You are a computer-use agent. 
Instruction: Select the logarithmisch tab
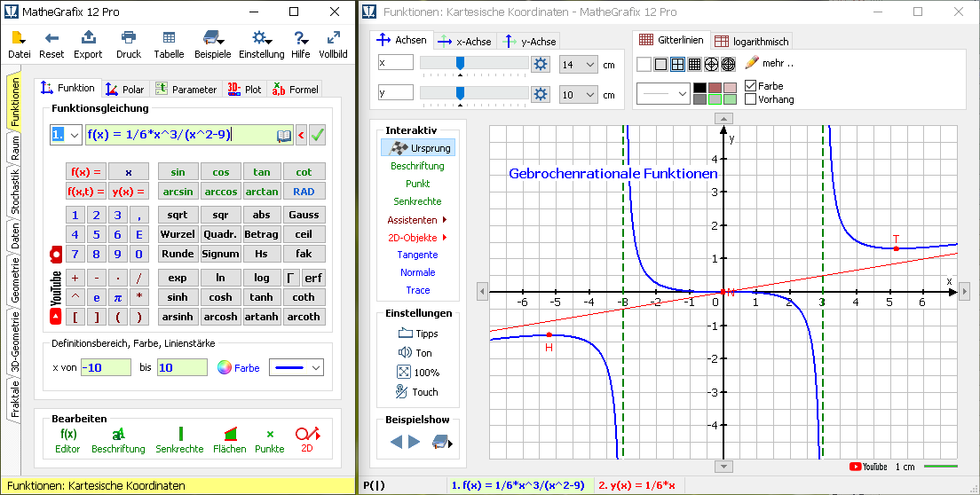(x=752, y=41)
